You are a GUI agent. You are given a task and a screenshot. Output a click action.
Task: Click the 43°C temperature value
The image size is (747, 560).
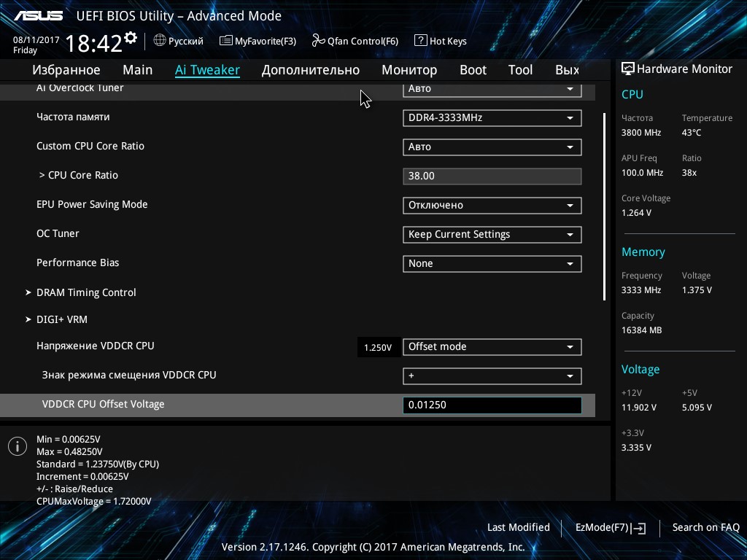692,133
